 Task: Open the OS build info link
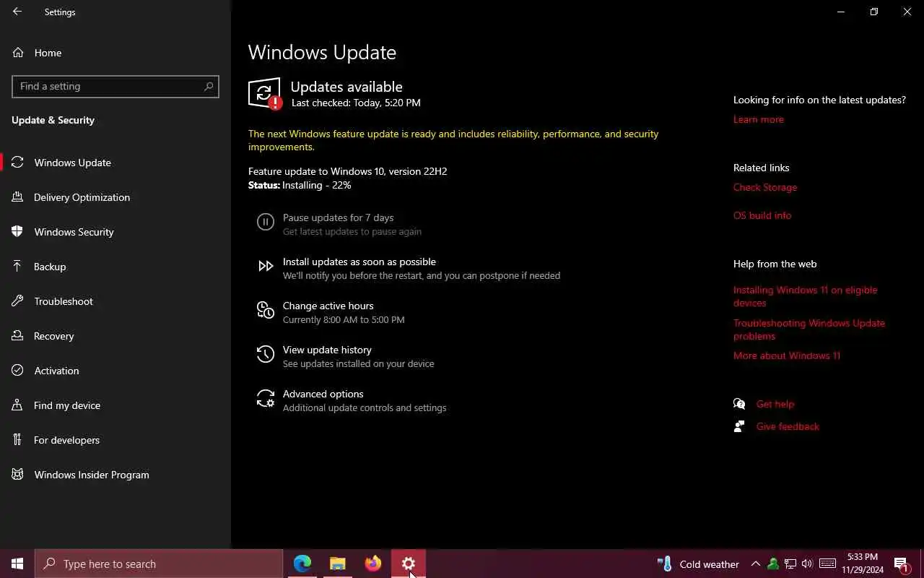(762, 215)
